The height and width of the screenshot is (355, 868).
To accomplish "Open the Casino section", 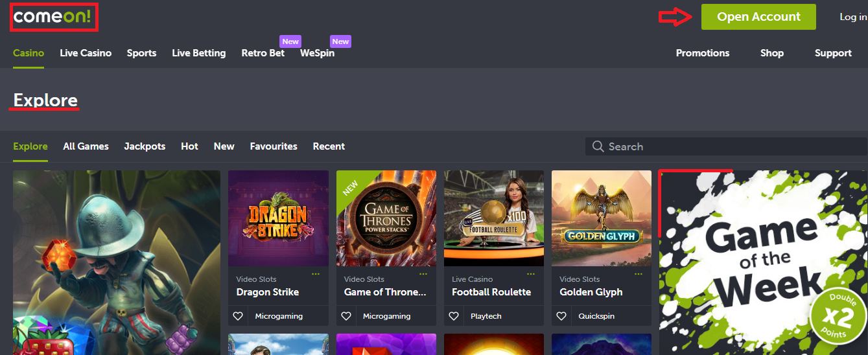I will point(29,53).
